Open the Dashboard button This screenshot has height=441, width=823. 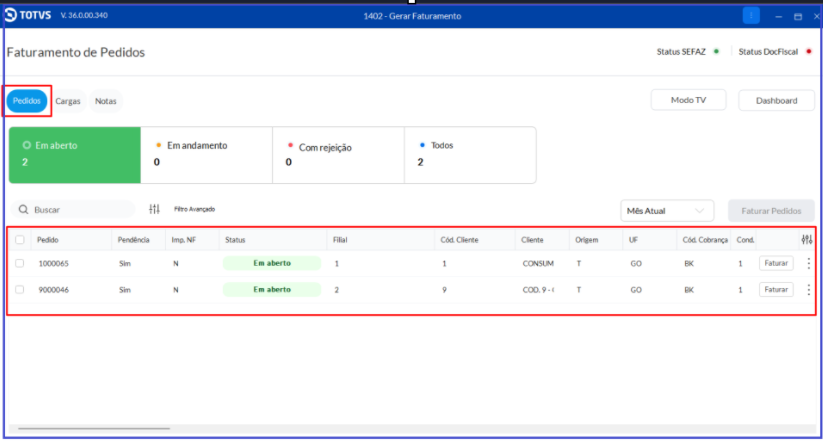click(x=776, y=101)
